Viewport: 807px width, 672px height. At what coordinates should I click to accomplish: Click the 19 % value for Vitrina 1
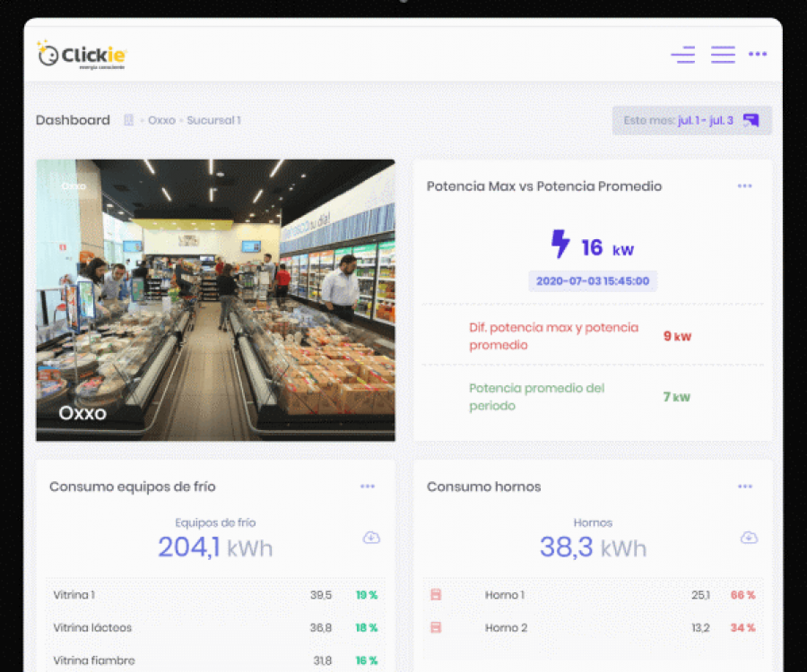367,595
